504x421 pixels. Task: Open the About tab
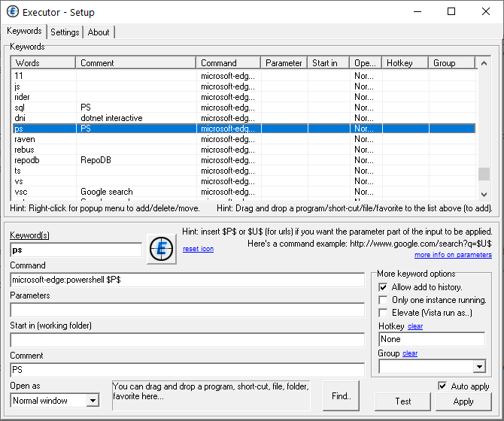tap(99, 32)
